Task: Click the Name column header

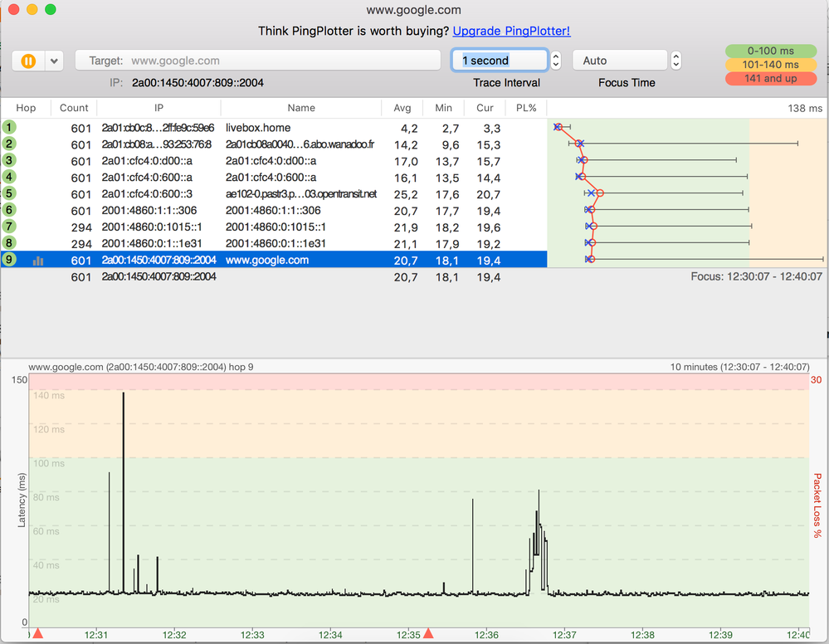Action: click(301, 108)
